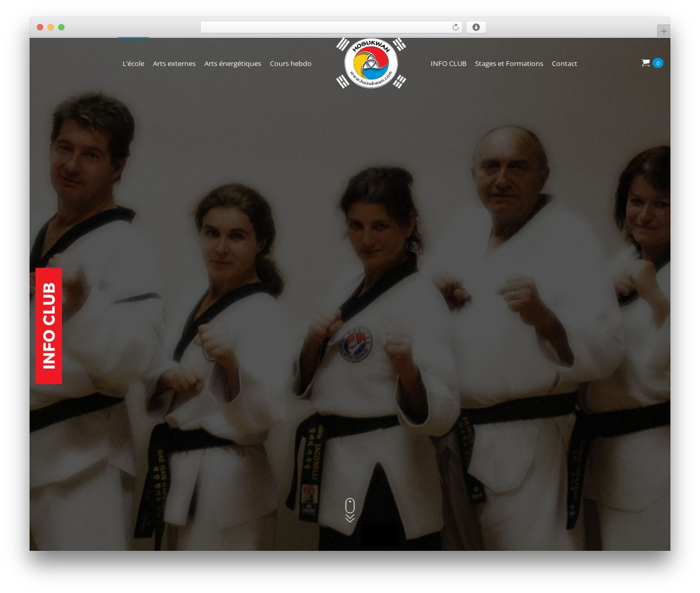The image size is (700, 593).
Task: Focus the browser address bar
Action: click(331, 27)
